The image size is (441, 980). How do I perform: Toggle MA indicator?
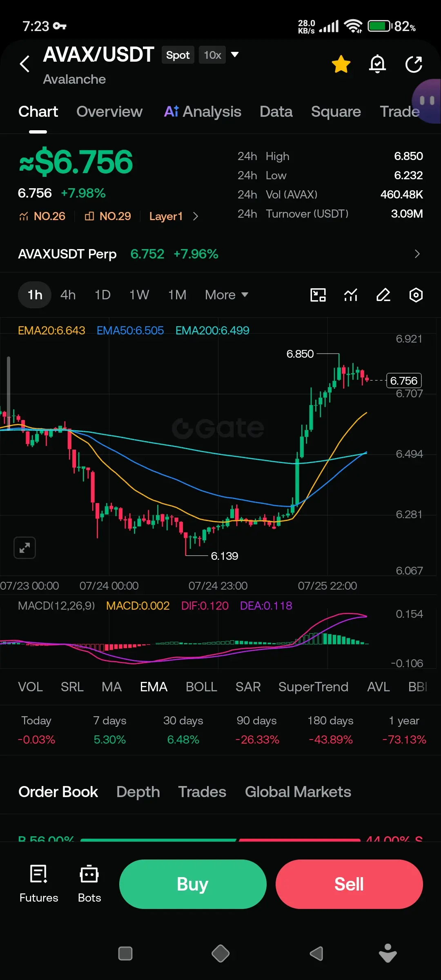tap(111, 687)
